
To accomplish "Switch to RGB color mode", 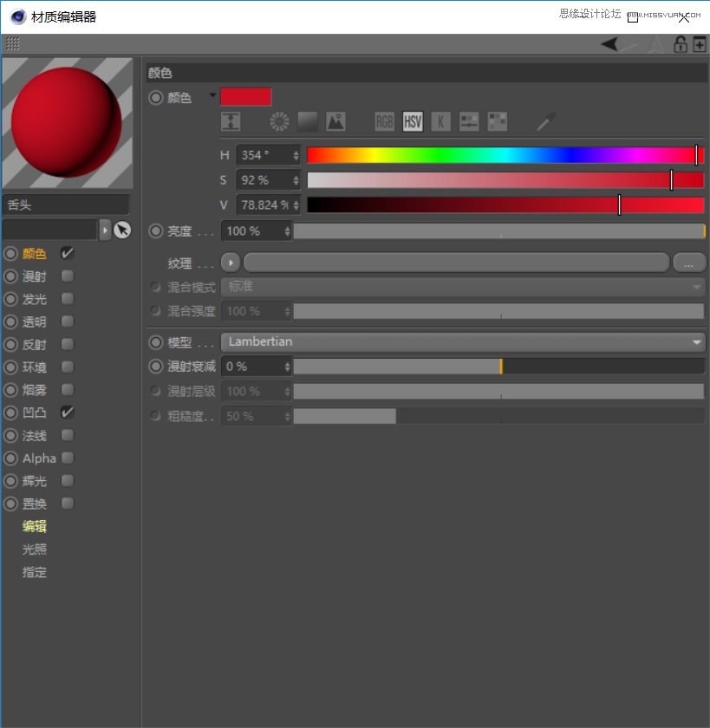I will (384, 121).
